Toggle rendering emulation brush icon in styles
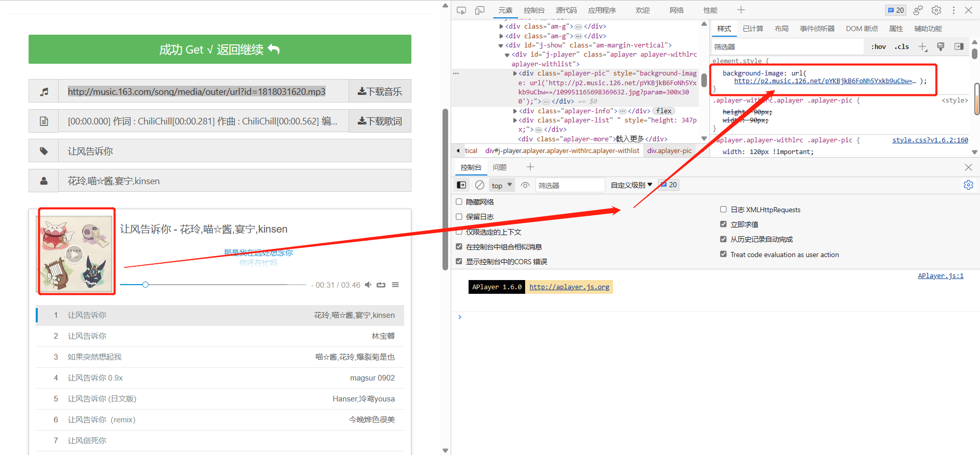980x455 pixels. pos(941,46)
